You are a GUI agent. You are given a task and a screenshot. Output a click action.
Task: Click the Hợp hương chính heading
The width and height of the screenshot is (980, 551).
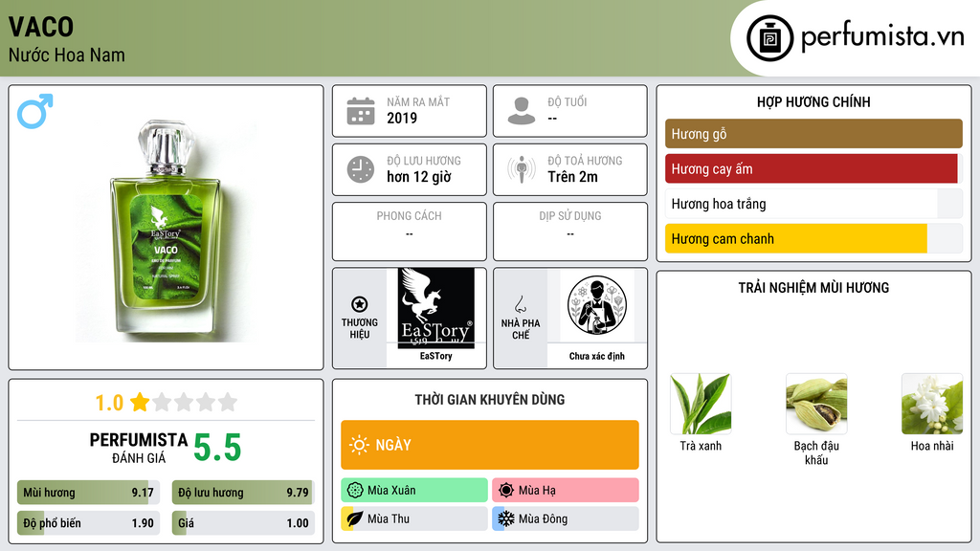coord(813,101)
